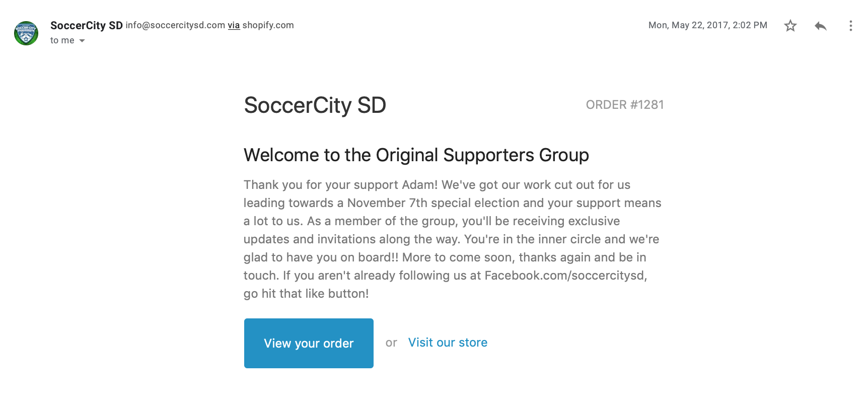
Task: Click the "or" text beside the blue button
Action: point(391,343)
